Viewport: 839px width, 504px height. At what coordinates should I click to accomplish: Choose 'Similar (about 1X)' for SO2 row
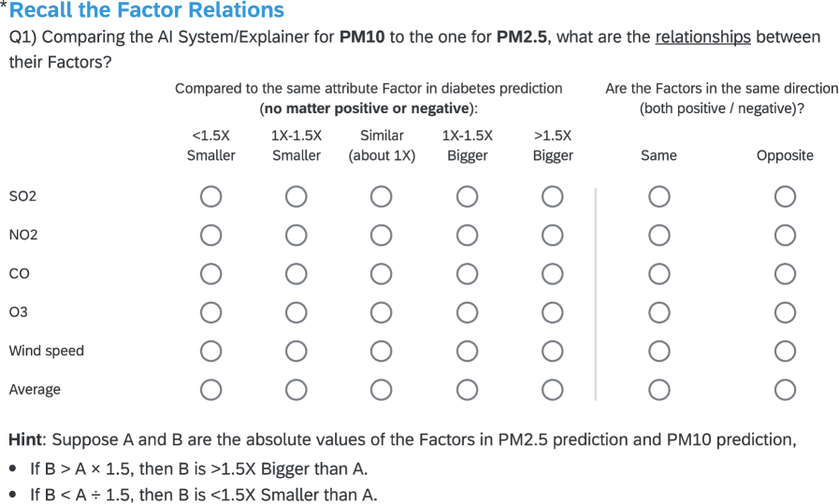point(381,196)
